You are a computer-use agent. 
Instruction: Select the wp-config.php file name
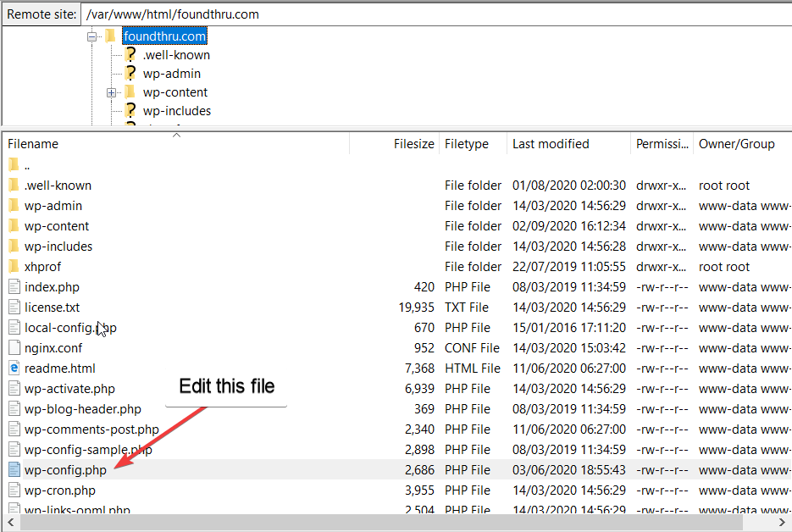65,470
